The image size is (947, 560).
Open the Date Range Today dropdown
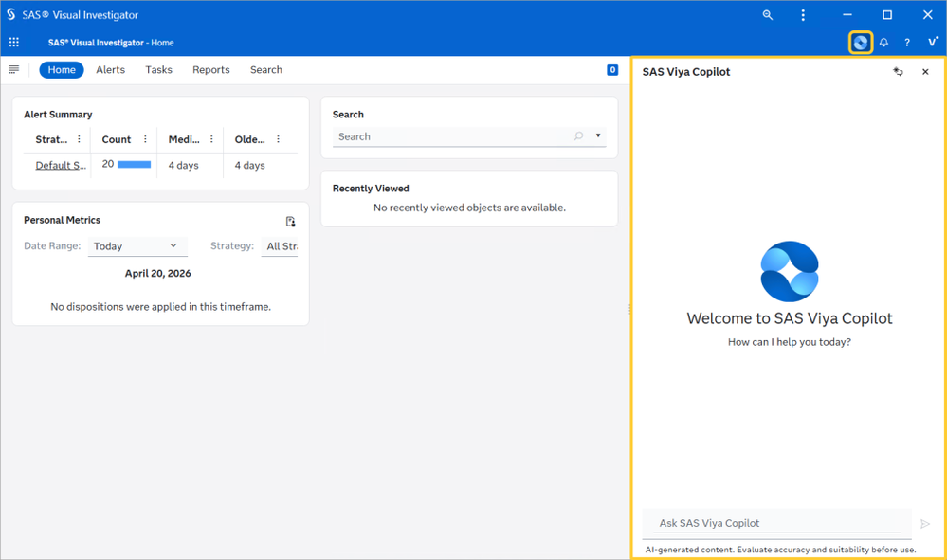click(x=137, y=246)
